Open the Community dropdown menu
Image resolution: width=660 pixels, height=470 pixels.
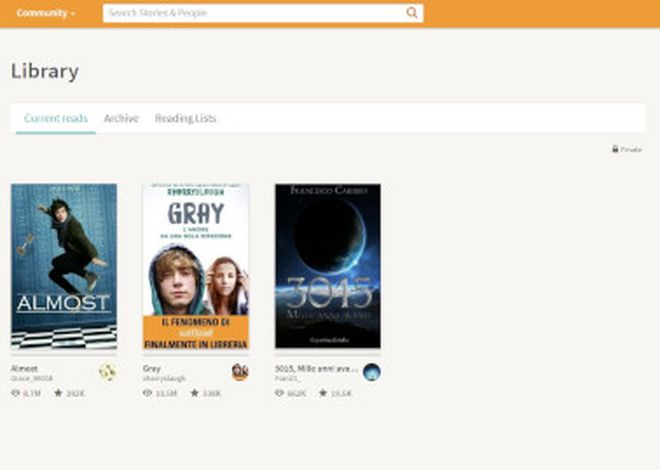click(x=45, y=13)
